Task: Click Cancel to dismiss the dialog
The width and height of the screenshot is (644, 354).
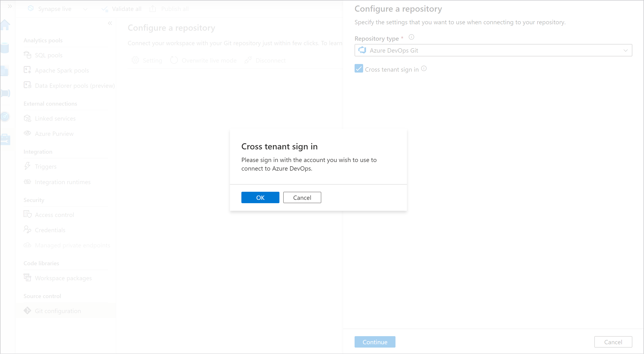Action: click(302, 197)
